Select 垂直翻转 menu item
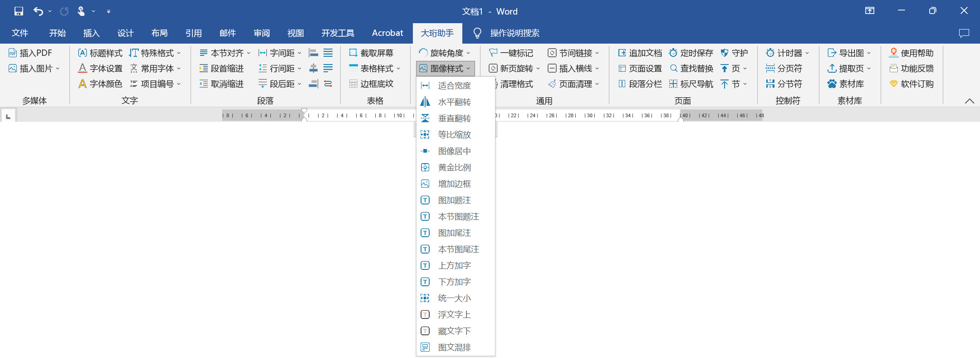The width and height of the screenshot is (980, 358). click(x=456, y=119)
